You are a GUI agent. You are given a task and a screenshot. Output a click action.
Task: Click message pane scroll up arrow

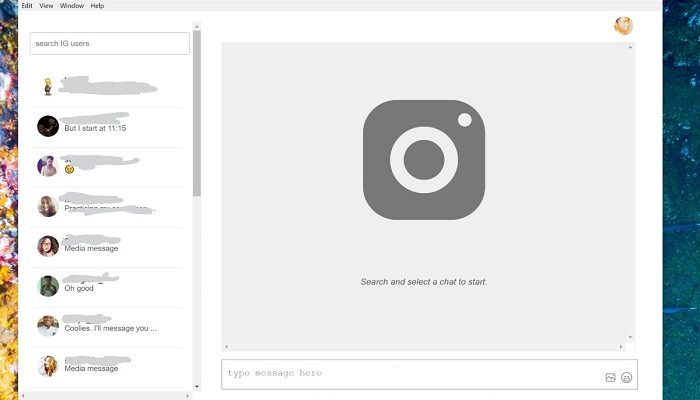point(630,47)
